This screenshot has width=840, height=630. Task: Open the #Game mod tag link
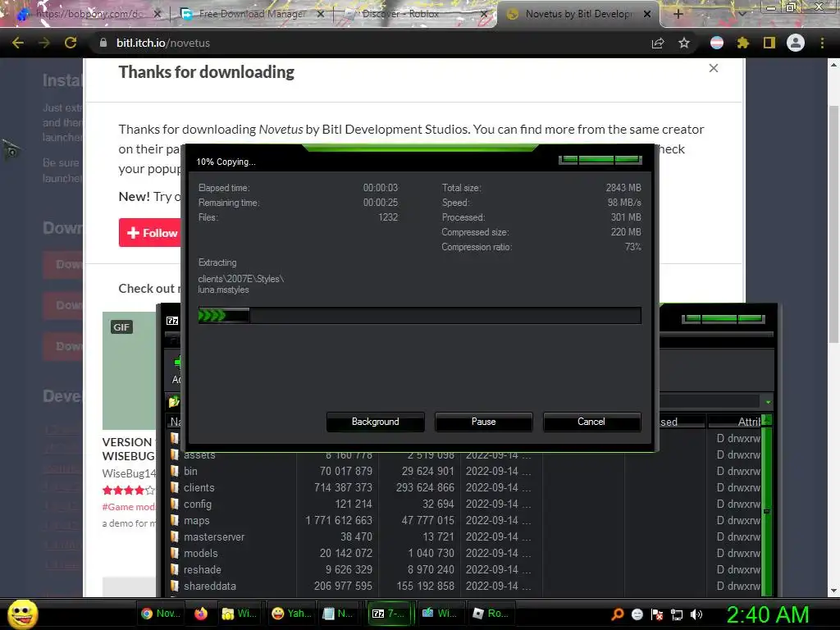pos(129,507)
